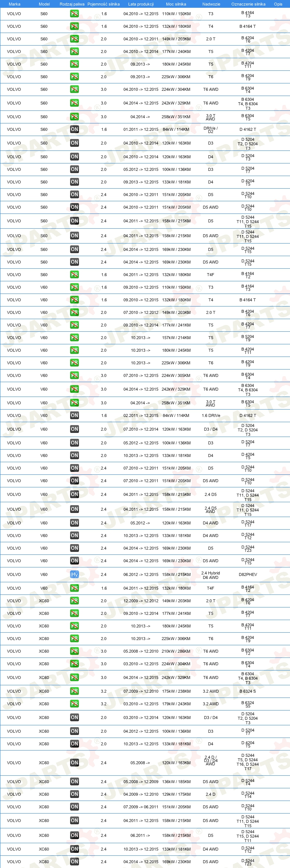This screenshot has width=290, height=868.
Task: Click the Marka column header
Action: [14, 4]
